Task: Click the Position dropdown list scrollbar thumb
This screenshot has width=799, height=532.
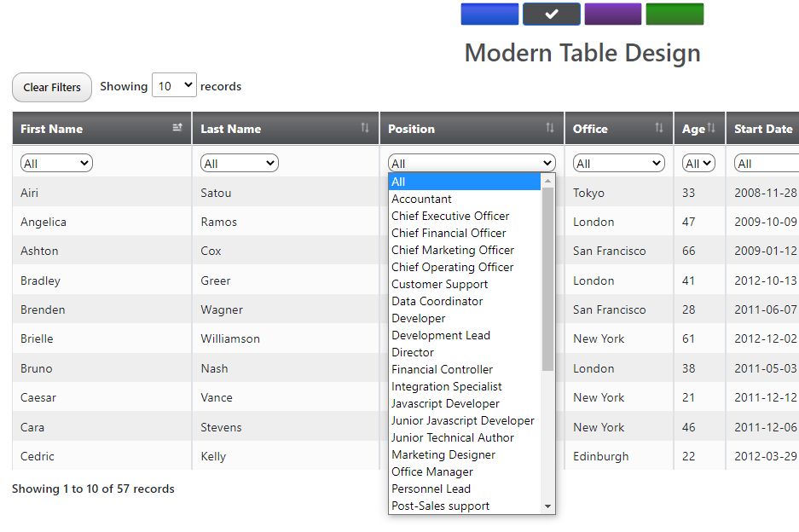Action: [548, 279]
